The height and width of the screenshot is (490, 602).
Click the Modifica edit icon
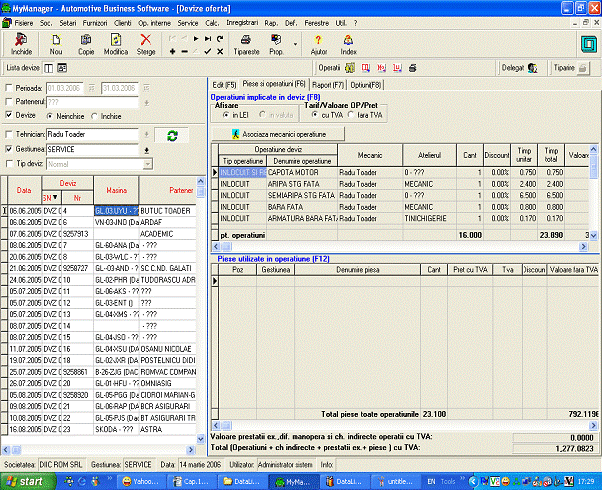point(116,42)
